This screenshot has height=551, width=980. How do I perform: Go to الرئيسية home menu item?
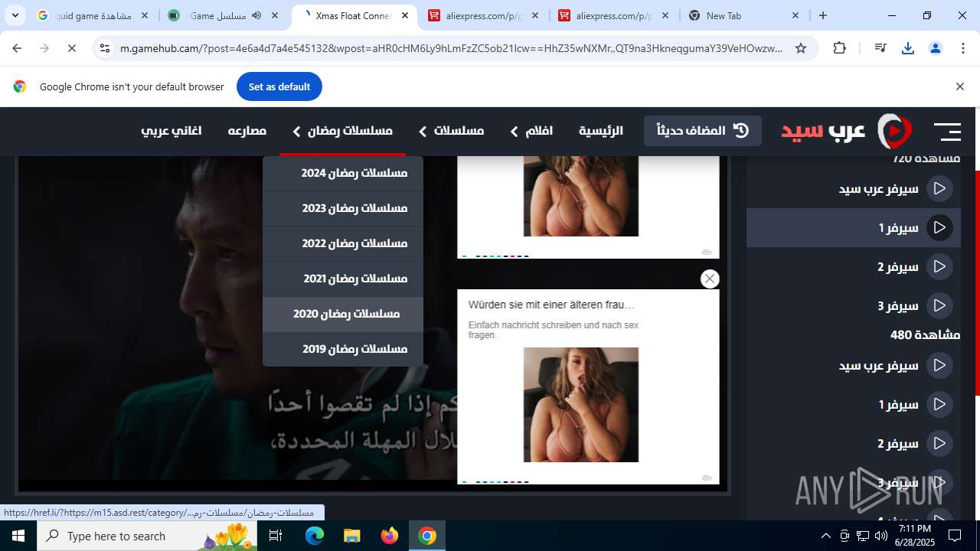601,131
